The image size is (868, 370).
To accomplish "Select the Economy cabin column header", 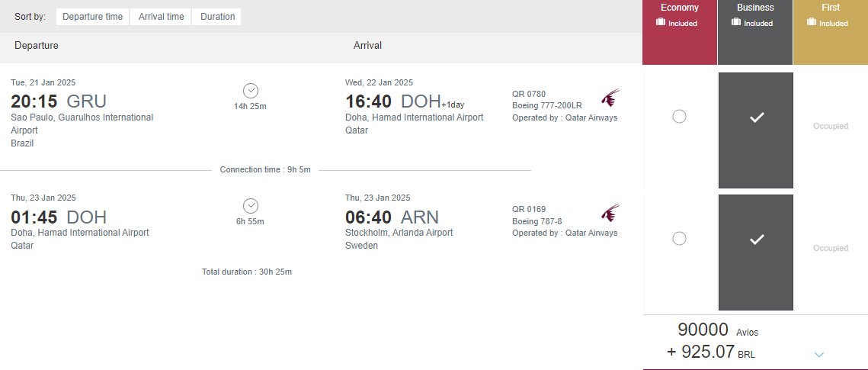I will pos(680,32).
